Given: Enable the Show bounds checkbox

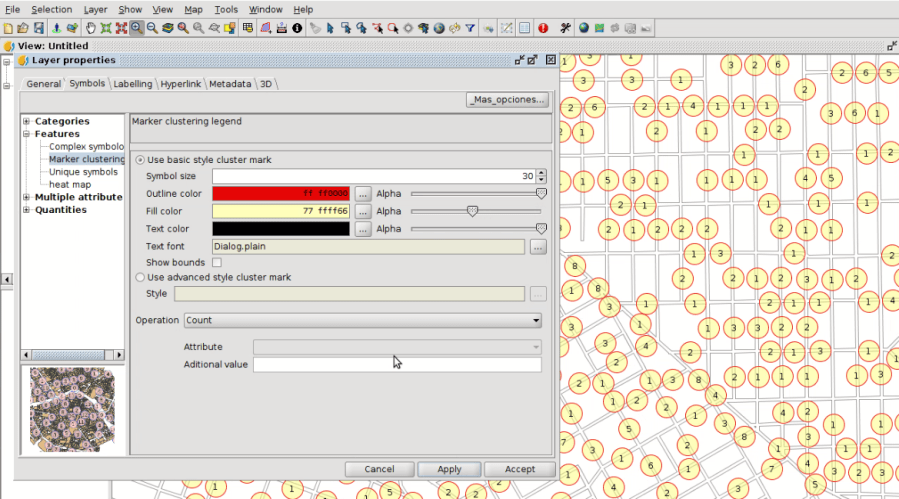Looking at the screenshot, I should click(216, 262).
